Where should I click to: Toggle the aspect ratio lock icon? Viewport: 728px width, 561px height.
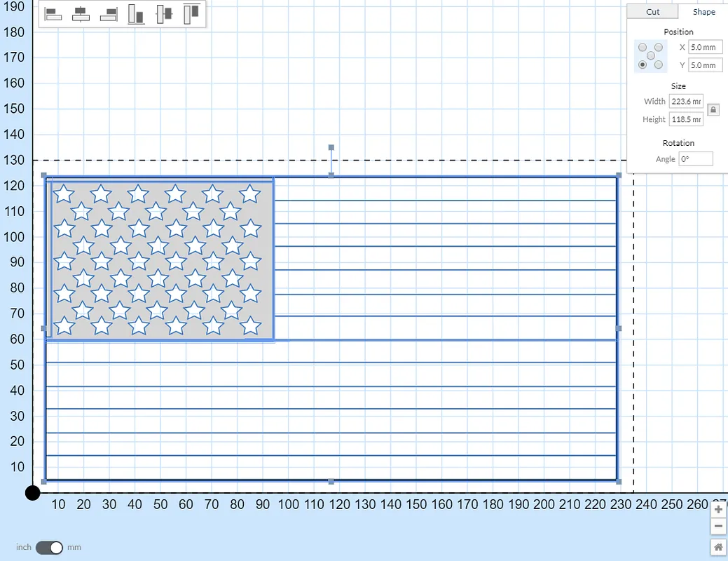click(x=713, y=109)
